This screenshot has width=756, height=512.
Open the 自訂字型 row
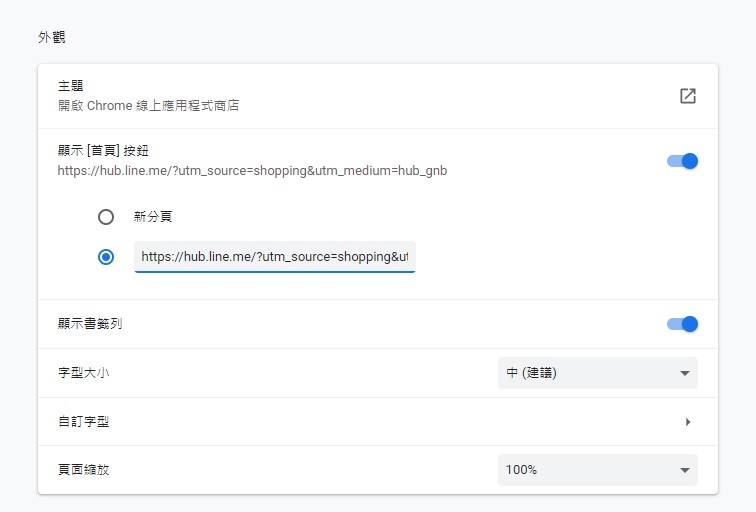pyautogui.click(x=378, y=422)
